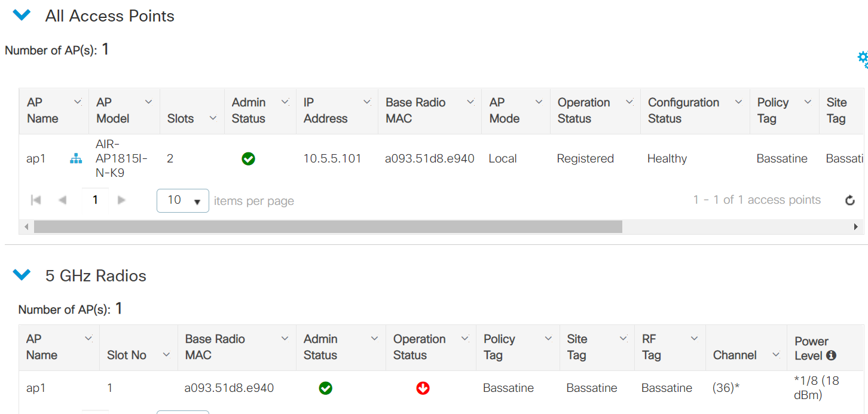This screenshot has height=414, width=868.
Task: Refresh the All Access Points table
Action: point(850,200)
